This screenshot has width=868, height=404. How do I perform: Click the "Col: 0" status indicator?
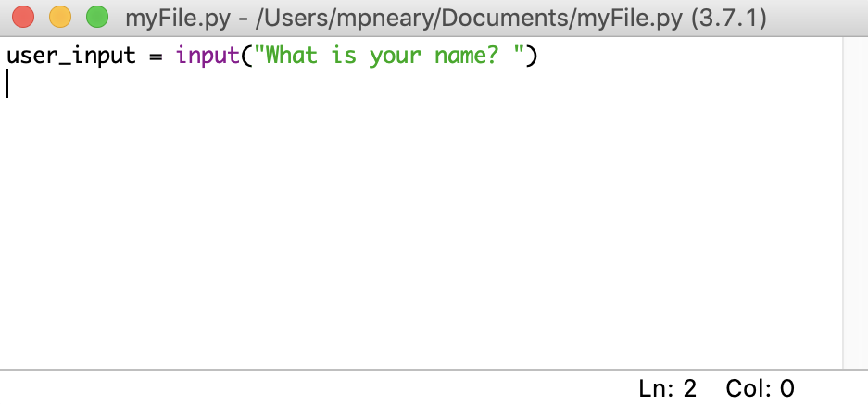coord(760,388)
